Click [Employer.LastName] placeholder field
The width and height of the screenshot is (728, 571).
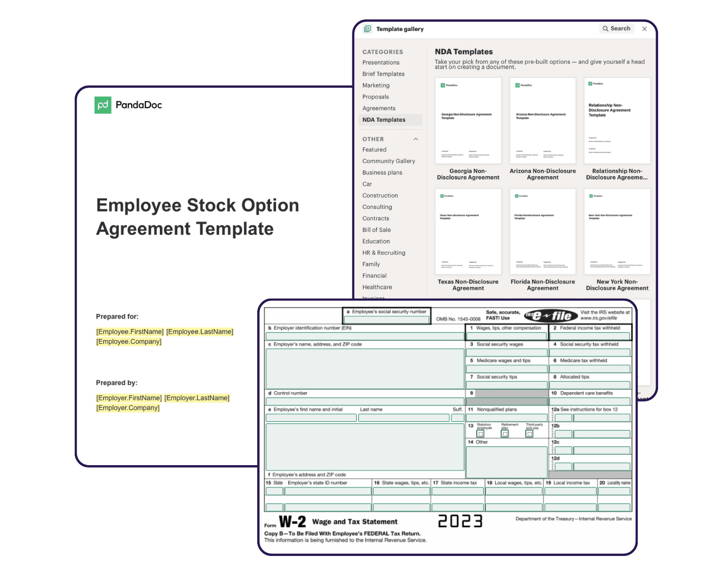click(x=197, y=398)
